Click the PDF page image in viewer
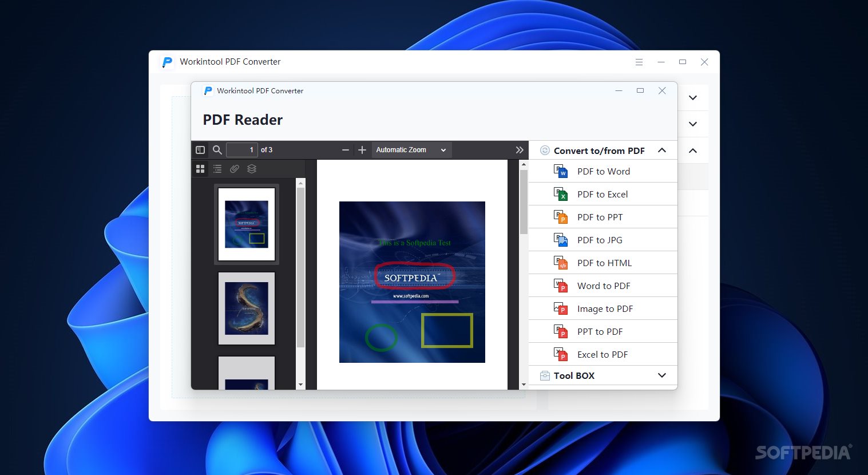Viewport: 868px width, 475px height. (x=412, y=282)
